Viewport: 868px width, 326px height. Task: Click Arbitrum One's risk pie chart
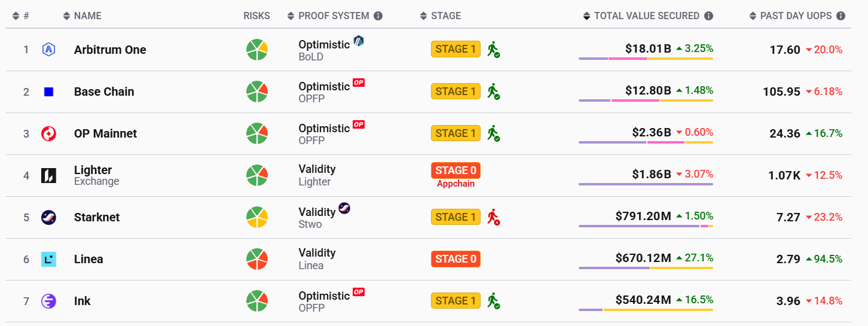coord(257,50)
